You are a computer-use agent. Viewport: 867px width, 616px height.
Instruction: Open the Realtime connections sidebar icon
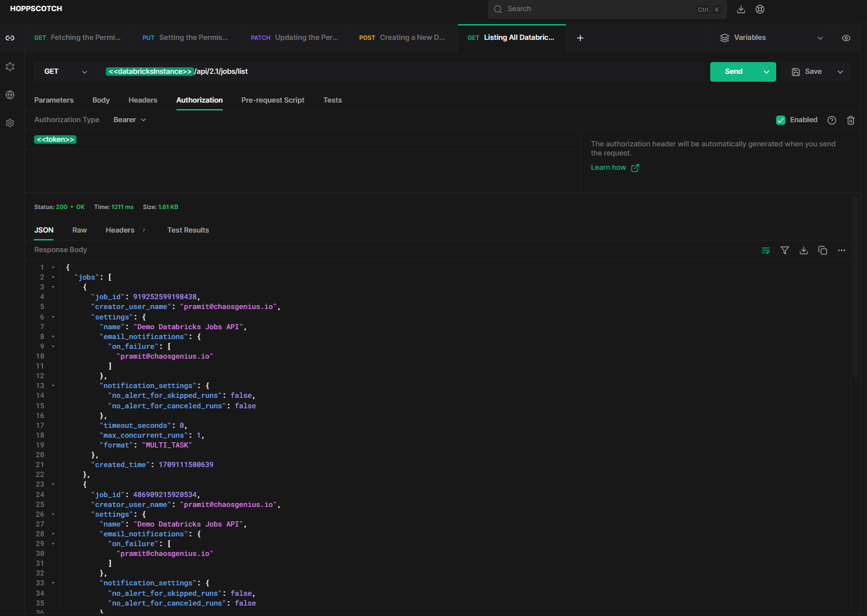point(9,94)
